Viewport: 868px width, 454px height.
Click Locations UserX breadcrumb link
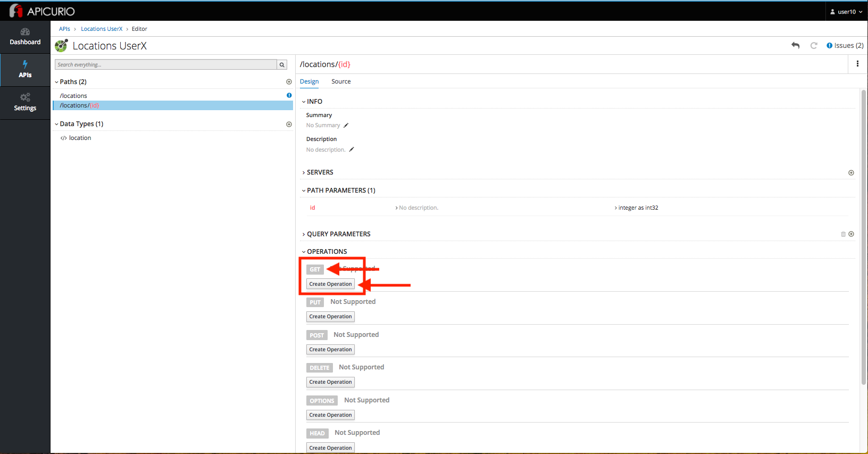point(102,29)
